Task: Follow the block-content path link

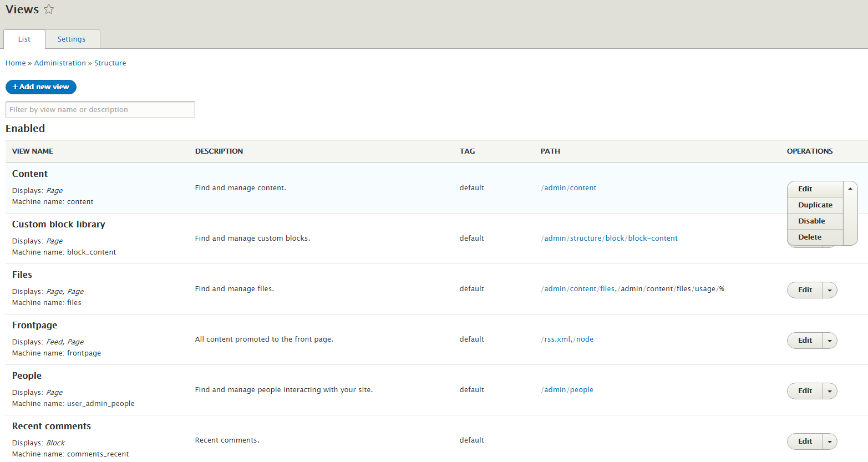Action: 653,238
